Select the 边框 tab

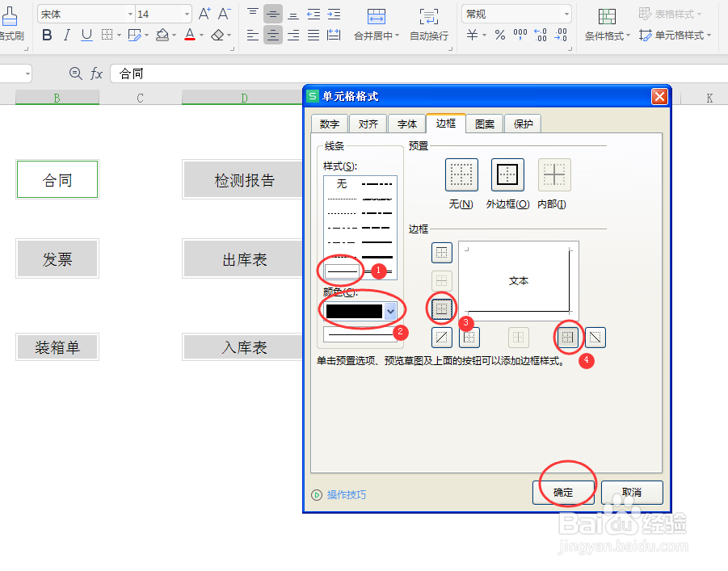(x=446, y=123)
